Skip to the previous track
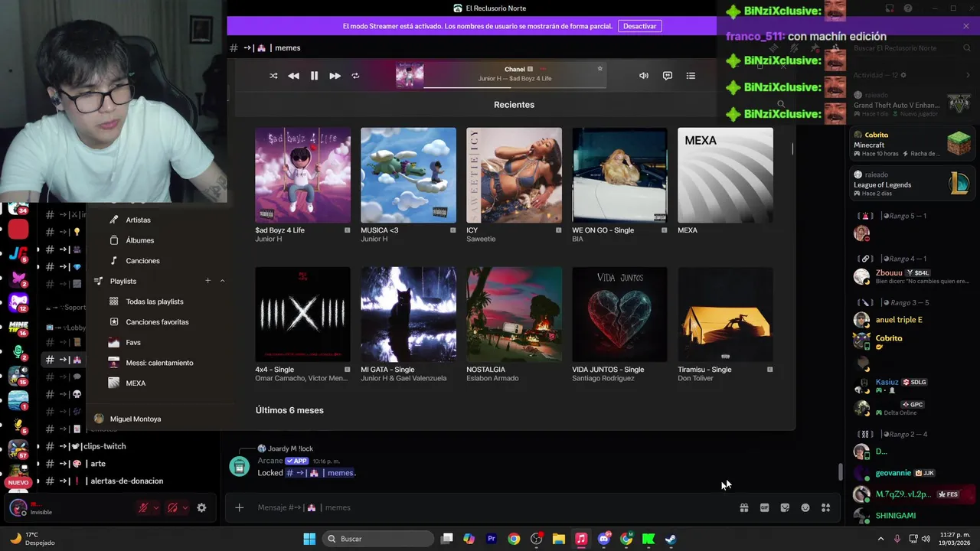 click(293, 76)
